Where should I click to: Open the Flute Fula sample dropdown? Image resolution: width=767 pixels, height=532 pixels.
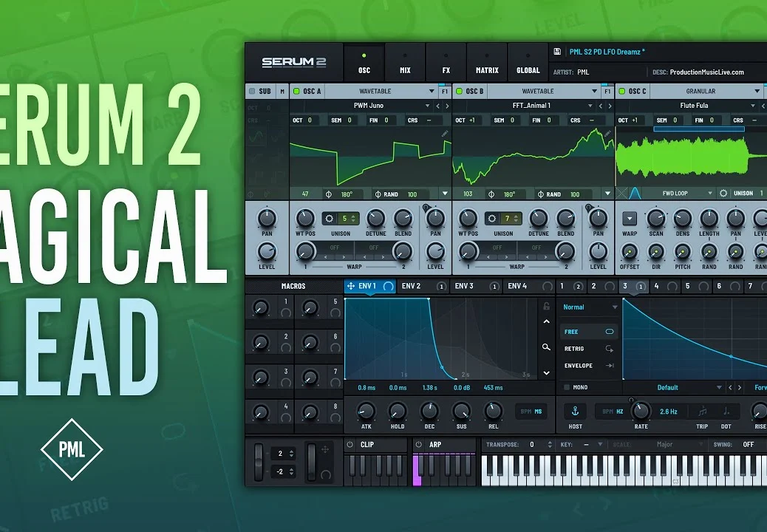695,106
